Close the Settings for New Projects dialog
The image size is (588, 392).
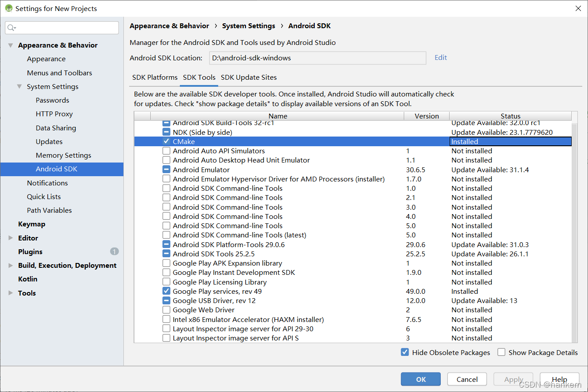tap(578, 8)
